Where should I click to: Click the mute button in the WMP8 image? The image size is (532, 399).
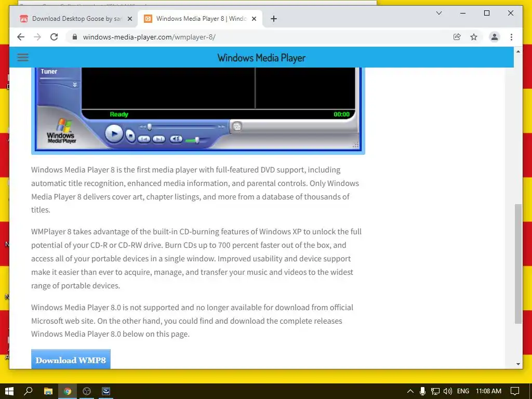(176, 139)
